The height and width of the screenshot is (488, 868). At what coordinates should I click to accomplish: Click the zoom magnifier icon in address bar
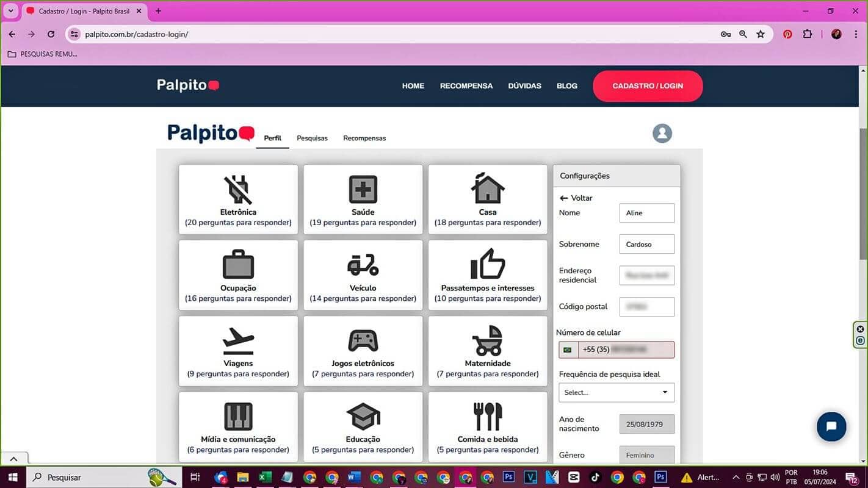pyautogui.click(x=743, y=34)
